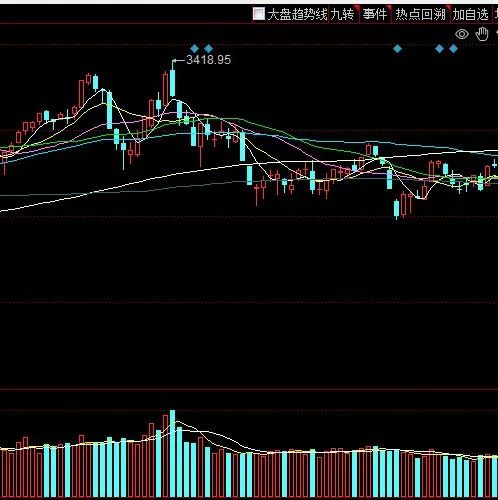Click the red corner flag on 热点回溯

point(448,8)
